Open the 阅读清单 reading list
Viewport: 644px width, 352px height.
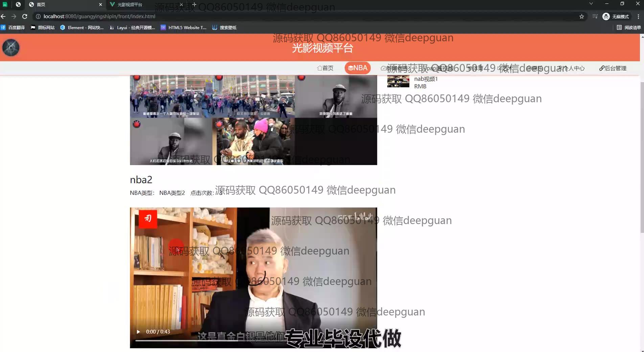[629, 27]
